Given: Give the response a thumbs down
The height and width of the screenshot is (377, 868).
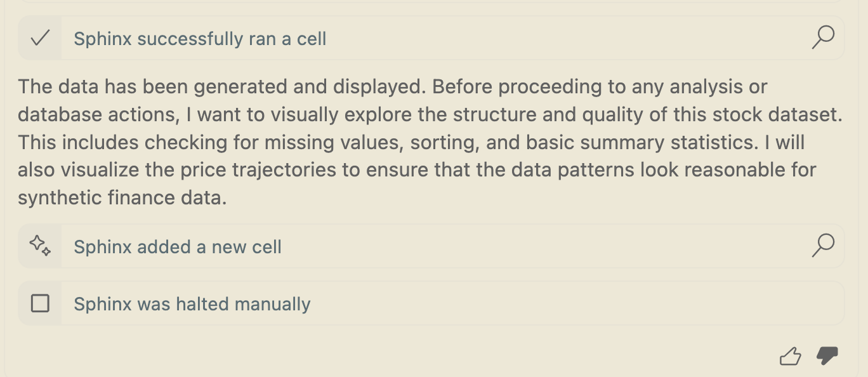Looking at the screenshot, I should (x=827, y=356).
